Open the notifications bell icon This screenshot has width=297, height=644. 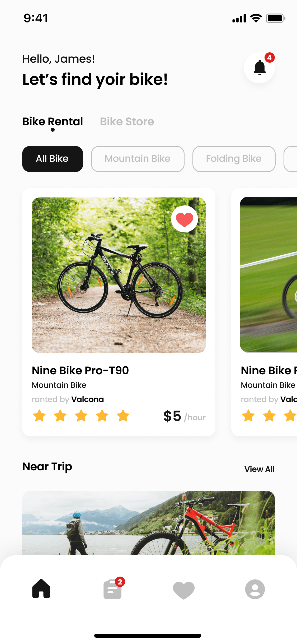[260, 68]
